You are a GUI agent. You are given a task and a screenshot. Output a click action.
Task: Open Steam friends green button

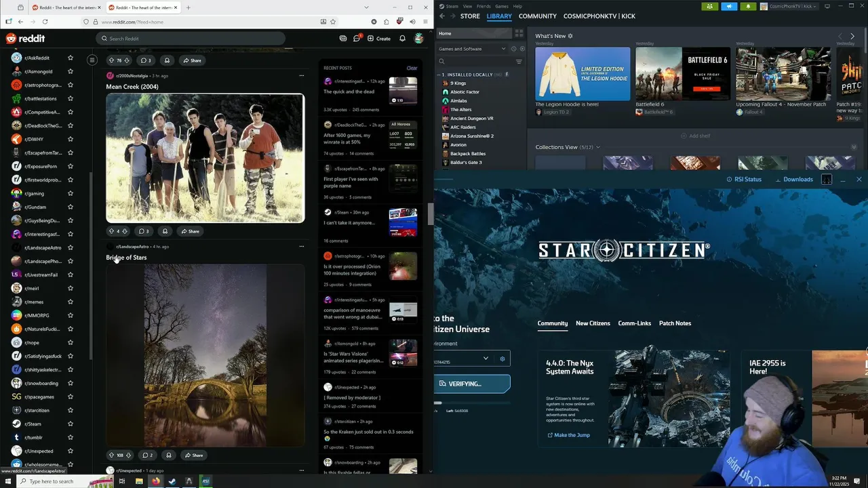point(710,6)
